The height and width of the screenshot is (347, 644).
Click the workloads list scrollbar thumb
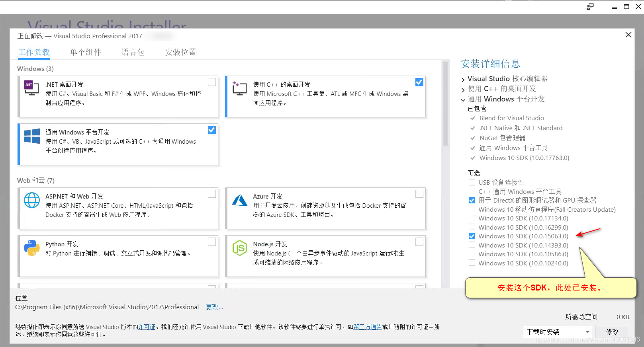(x=445, y=103)
